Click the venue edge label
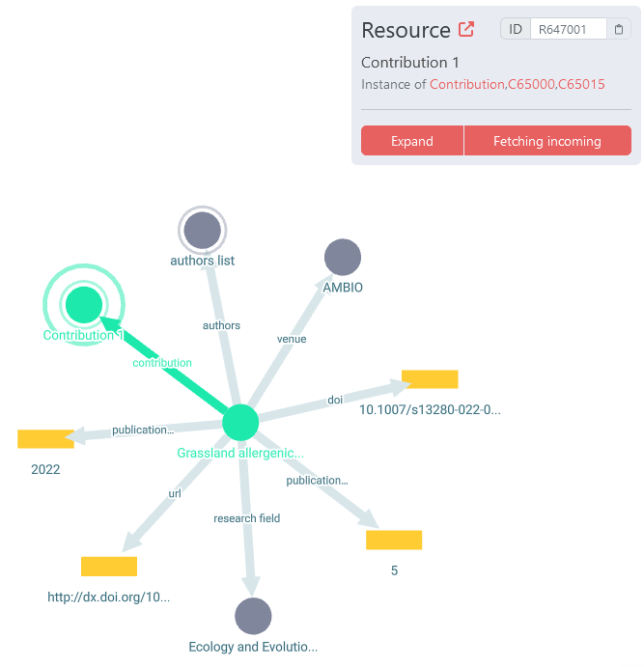 tap(292, 339)
